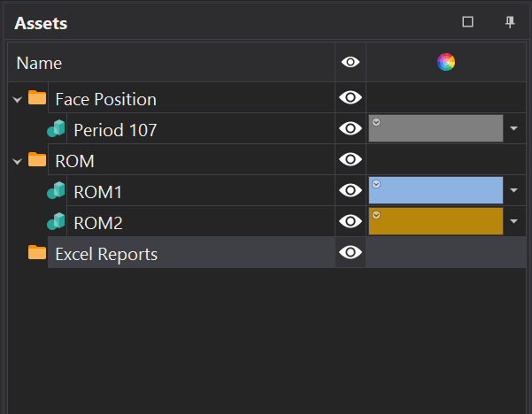532x414 pixels.
Task: Sort by the Name column header
Action: (40, 64)
